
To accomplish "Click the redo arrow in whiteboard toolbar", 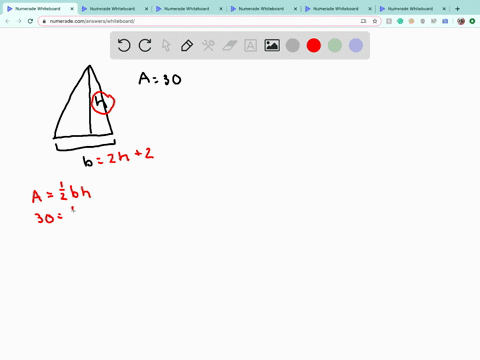I will [145, 45].
